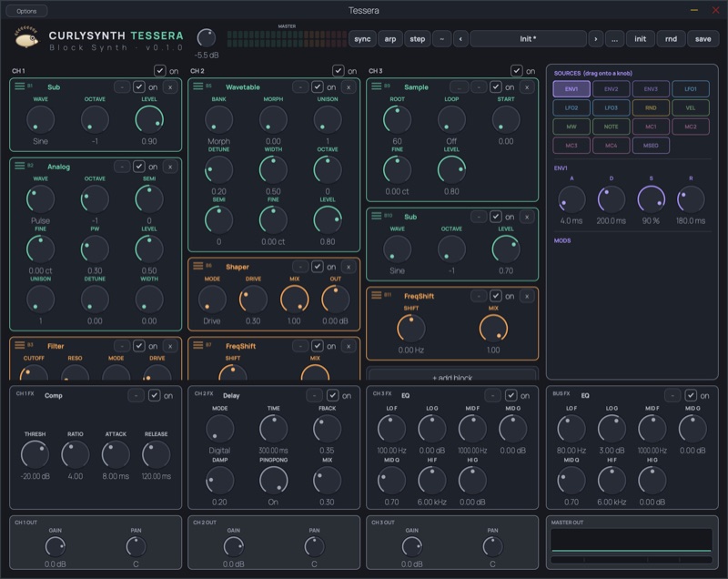
Task: Click the rnd randomize button
Action: [671, 39]
